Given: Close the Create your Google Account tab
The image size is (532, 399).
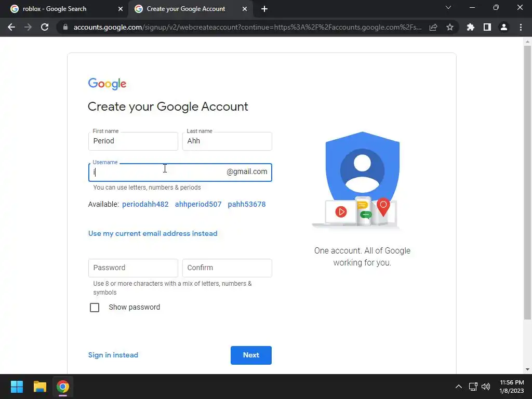Looking at the screenshot, I should pyautogui.click(x=245, y=9).
